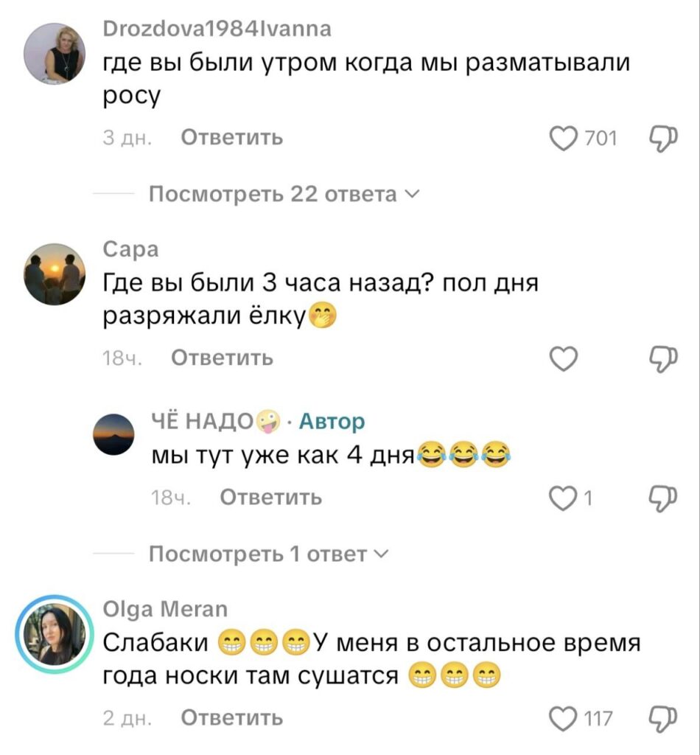Open Drozdova1984Ivanna's profile from username
The image size is (700, 755).
217,29
